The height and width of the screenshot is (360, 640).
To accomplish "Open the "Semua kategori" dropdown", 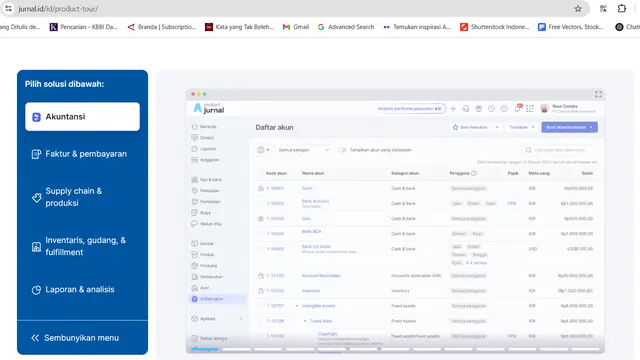I will [x=303, y=150].
